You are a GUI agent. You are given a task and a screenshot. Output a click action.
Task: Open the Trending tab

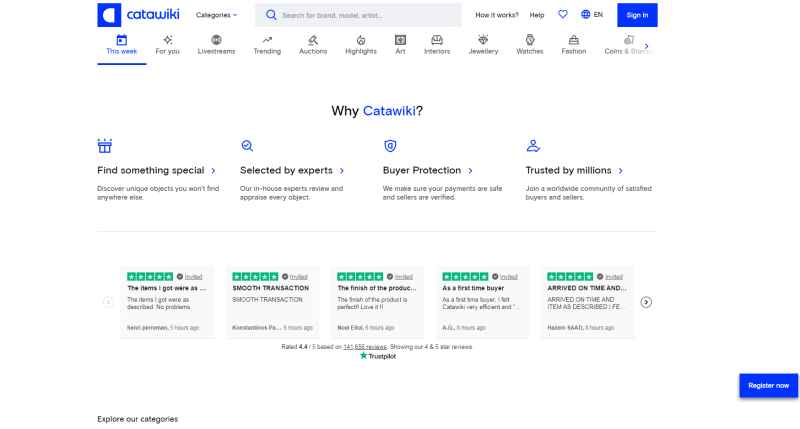tap(267, 45)
